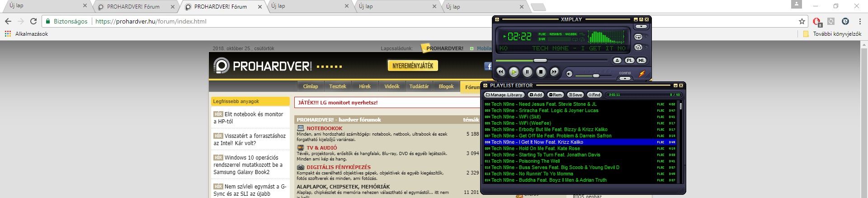Click the Playlist Editor scrollbar thumb
The width and height of the screenshot is (868, 198).
coord(681,105)
